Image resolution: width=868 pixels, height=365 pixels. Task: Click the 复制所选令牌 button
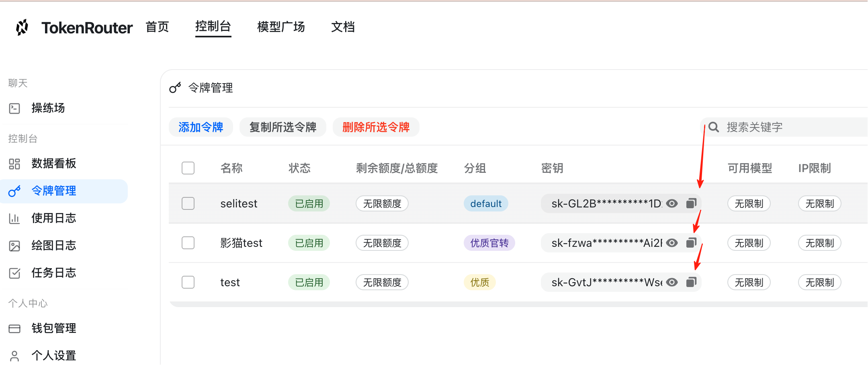coord(283,127)
